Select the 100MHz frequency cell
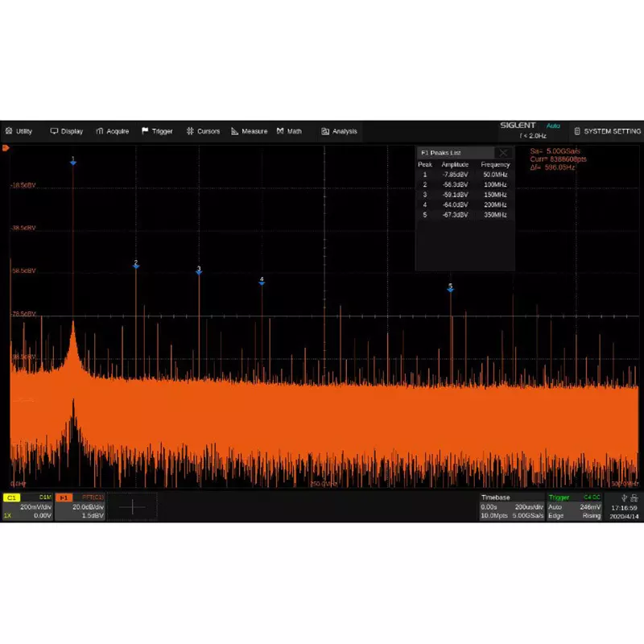 (495, 185)
